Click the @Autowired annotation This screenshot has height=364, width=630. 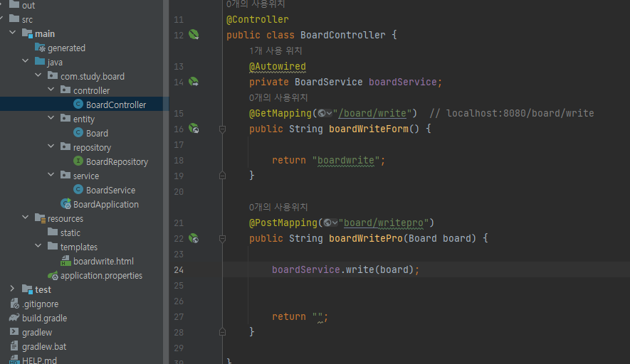[x=277, y=67]
